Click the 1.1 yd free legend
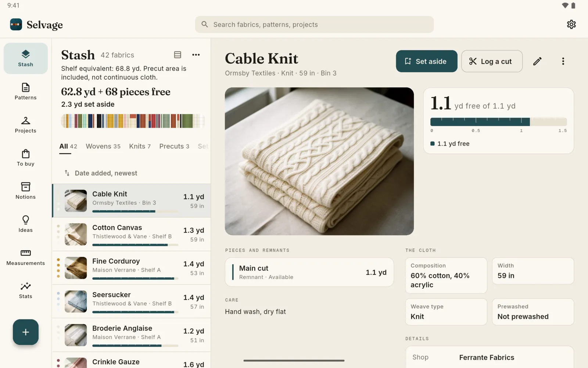The height and width of the screenshot is (368, 588). pyautogui.click(x=450, y=144)
